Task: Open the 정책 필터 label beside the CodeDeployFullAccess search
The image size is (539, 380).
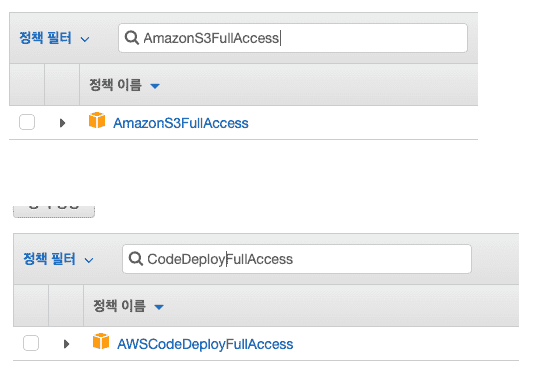Action: coord(49,259)
